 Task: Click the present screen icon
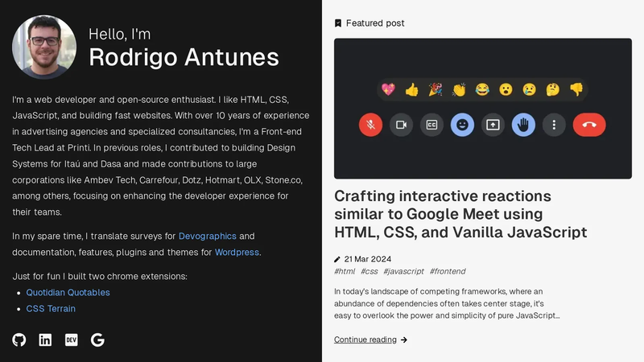point(493,125)
